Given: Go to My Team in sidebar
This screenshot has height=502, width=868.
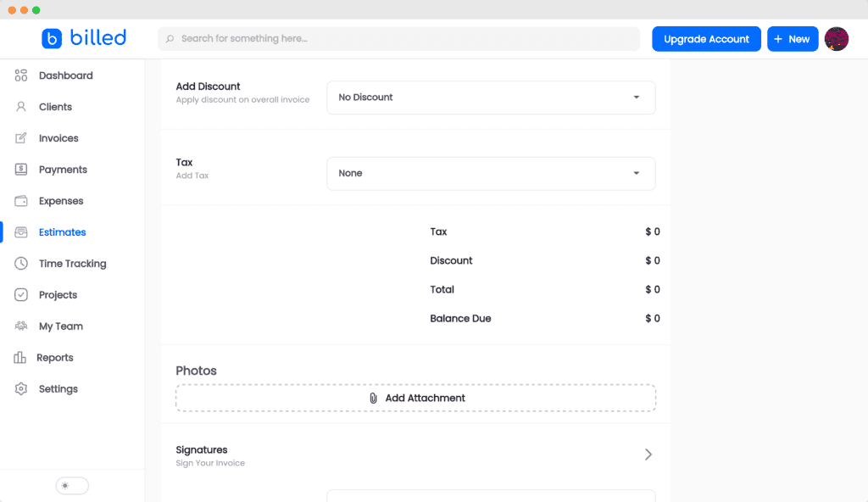Looking at the screenshot, I should click(60, 326).
